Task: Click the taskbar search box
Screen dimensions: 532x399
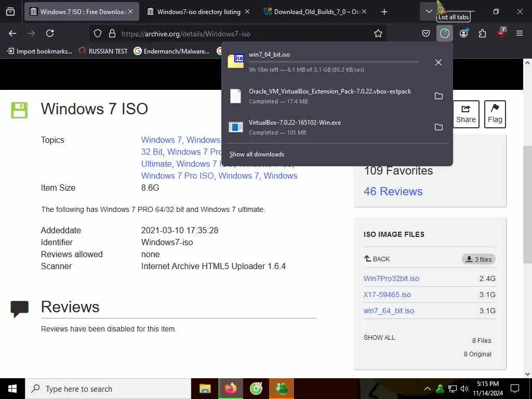Action: tap(108, 389)
